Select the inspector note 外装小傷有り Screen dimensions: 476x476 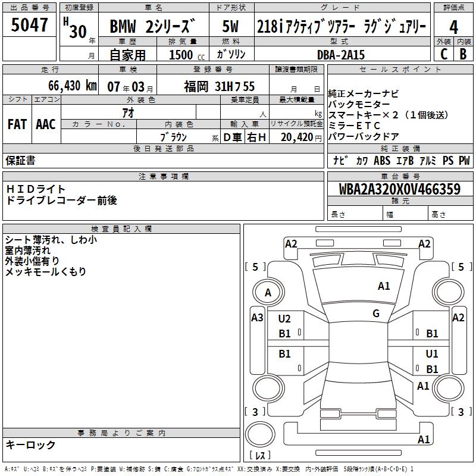[32, 261]
